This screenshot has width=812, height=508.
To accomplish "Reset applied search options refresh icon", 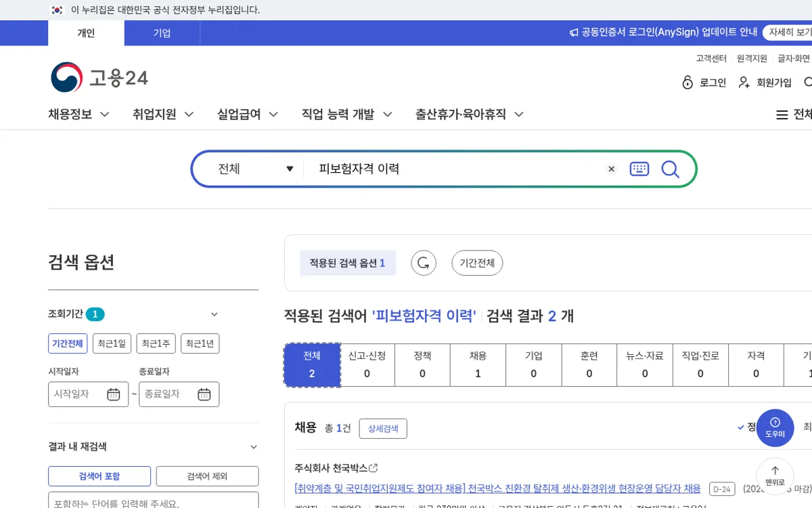I will coord(424,263).
